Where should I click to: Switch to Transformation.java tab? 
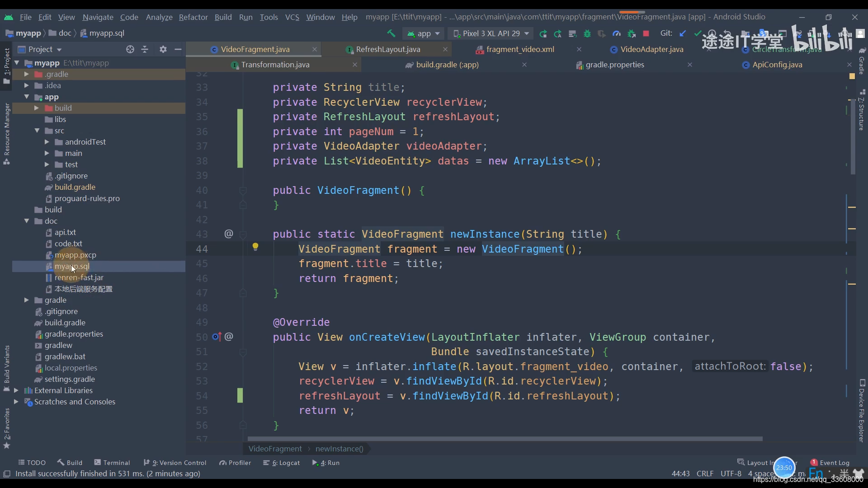pos(275,65)
